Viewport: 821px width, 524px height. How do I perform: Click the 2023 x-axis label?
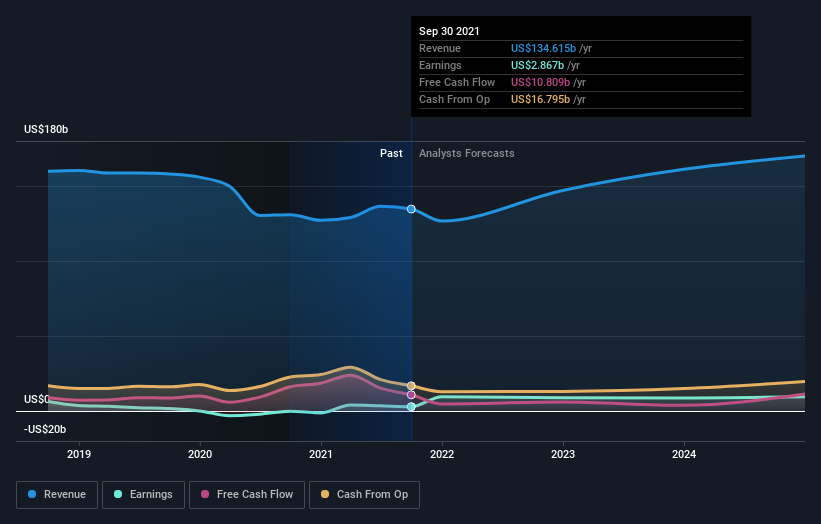563,454
